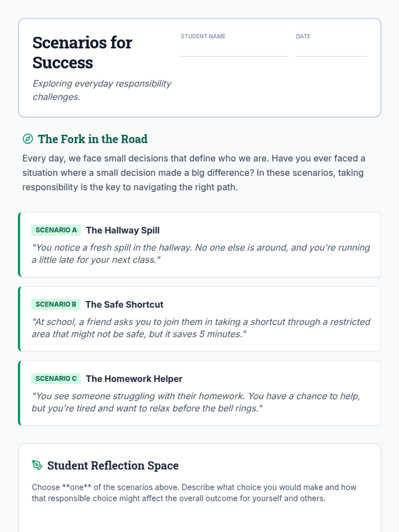Click the STUDENT NAME label
This screenshot has width=399, height=532.
point(203,36)
